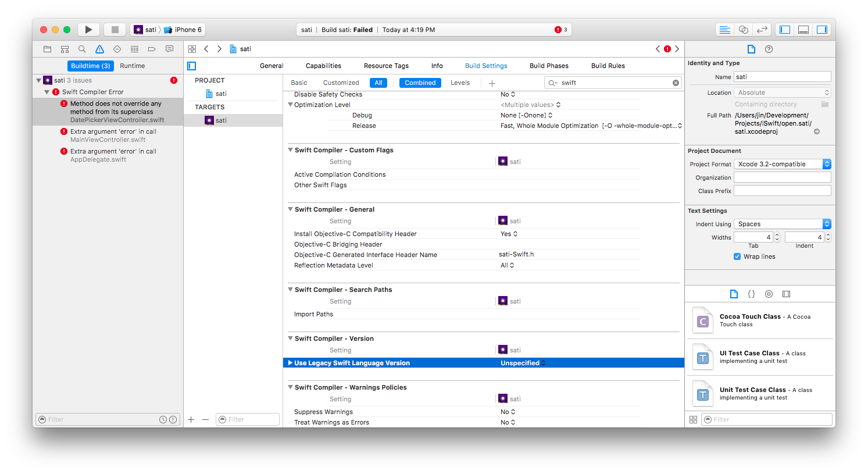The width and height of the screenshot is (868, 474).
Task: Expand Use Legacy Swift Language Version
Action: 290,363
